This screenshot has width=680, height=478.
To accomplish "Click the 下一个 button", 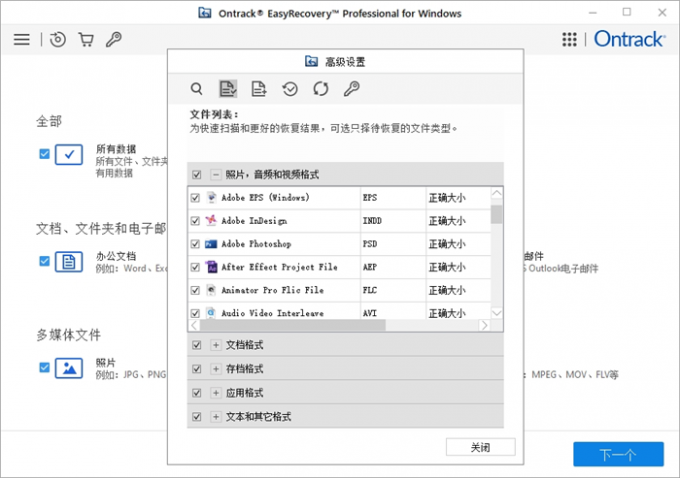I will click(618, 454).
